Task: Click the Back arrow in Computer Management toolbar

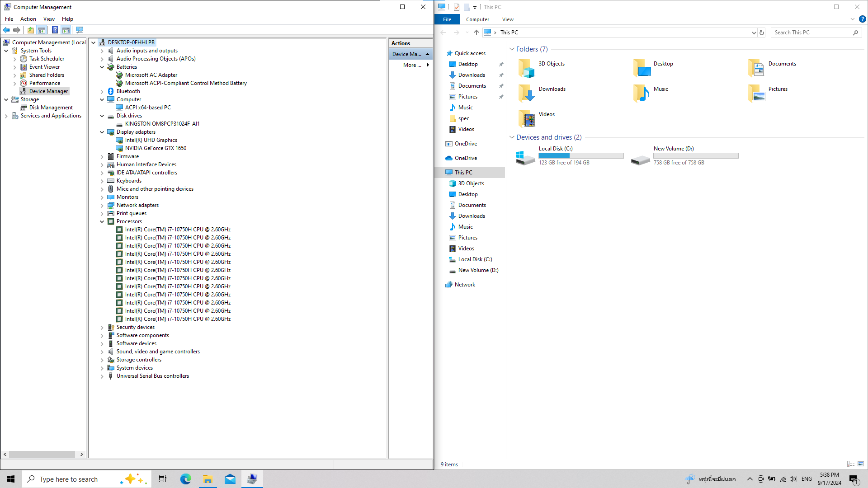Action: tap(6, 30)
